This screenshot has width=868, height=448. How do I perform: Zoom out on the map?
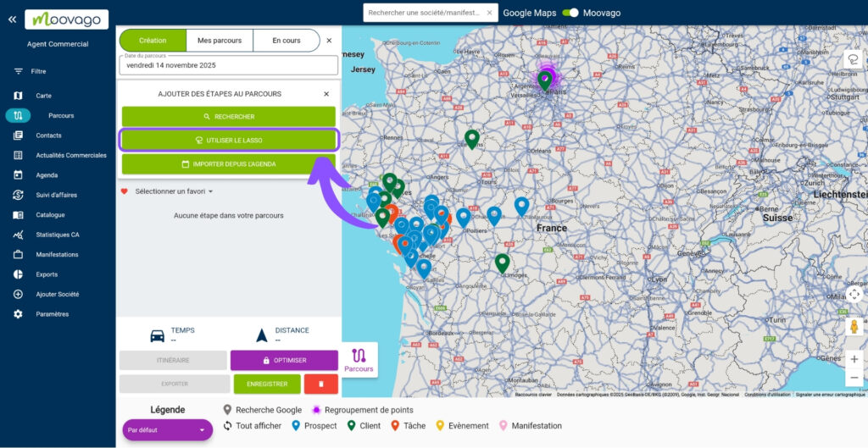click(854, 378)
